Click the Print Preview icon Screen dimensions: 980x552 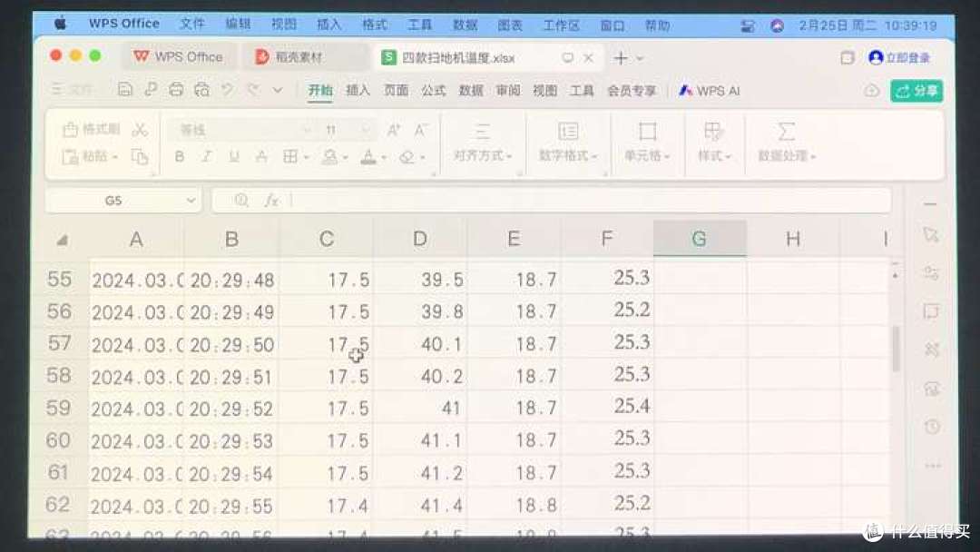pyautogui.click(x=201, y=90)
